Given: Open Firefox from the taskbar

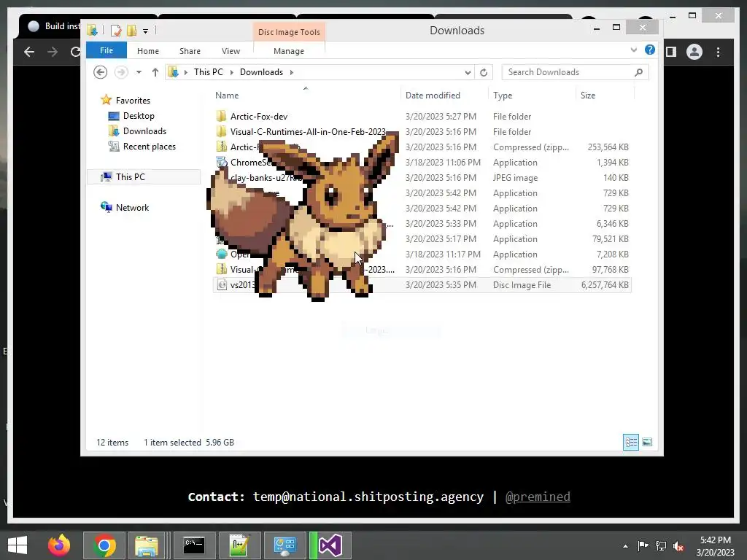Looking at the screenshot, I should [59, 545].
